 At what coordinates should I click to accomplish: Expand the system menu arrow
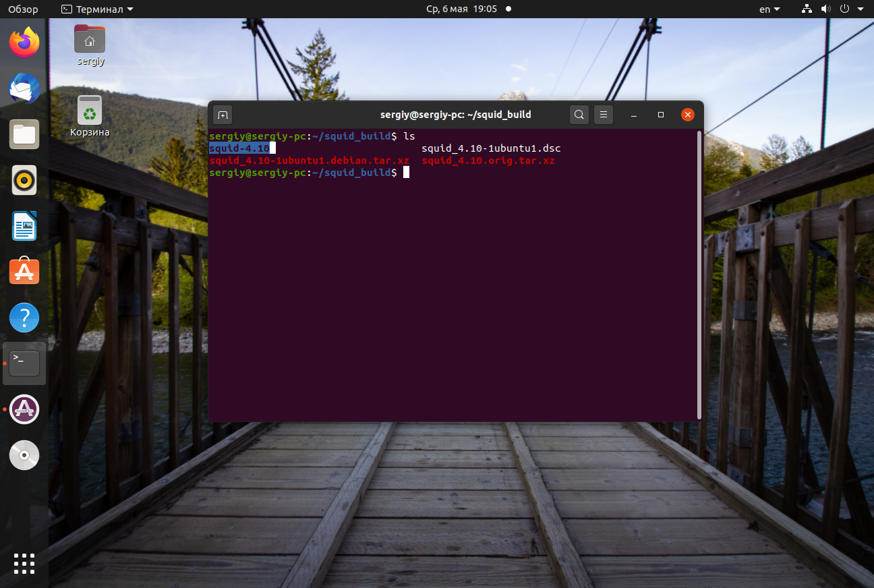tap(861, 9)
